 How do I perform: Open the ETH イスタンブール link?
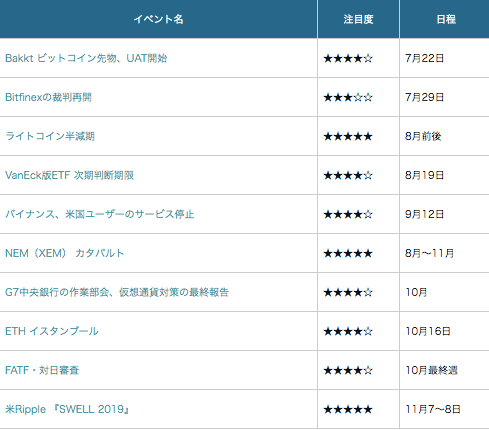click(52, 331)
